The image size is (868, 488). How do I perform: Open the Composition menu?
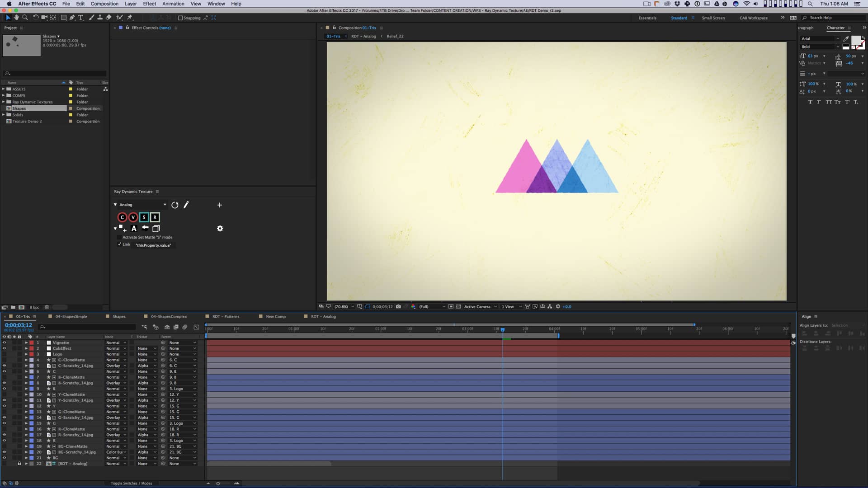pos(104,4)
